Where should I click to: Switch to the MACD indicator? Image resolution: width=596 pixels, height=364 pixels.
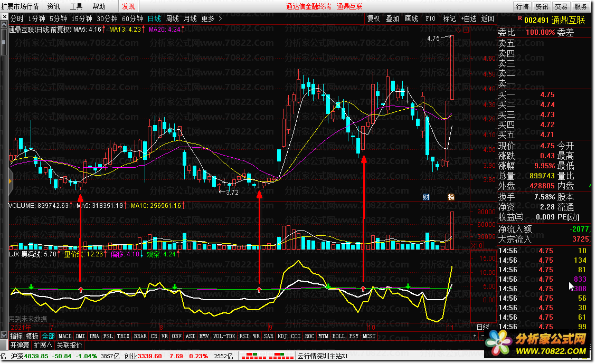(x=64, y=336)
